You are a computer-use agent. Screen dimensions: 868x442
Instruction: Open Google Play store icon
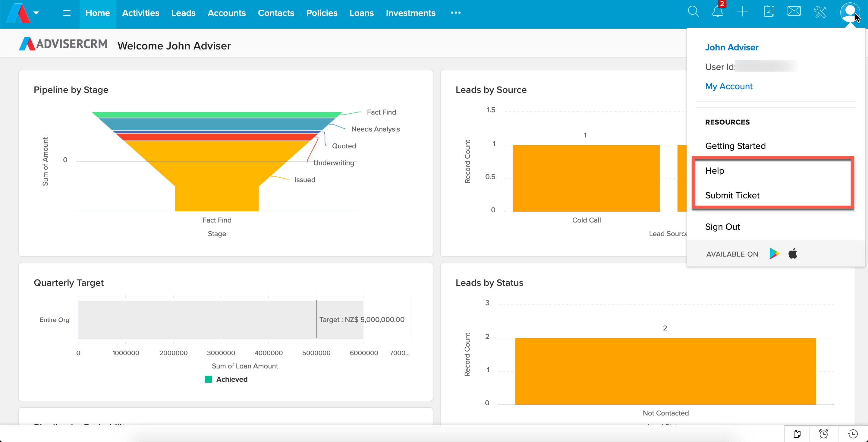tap(774, 254)
